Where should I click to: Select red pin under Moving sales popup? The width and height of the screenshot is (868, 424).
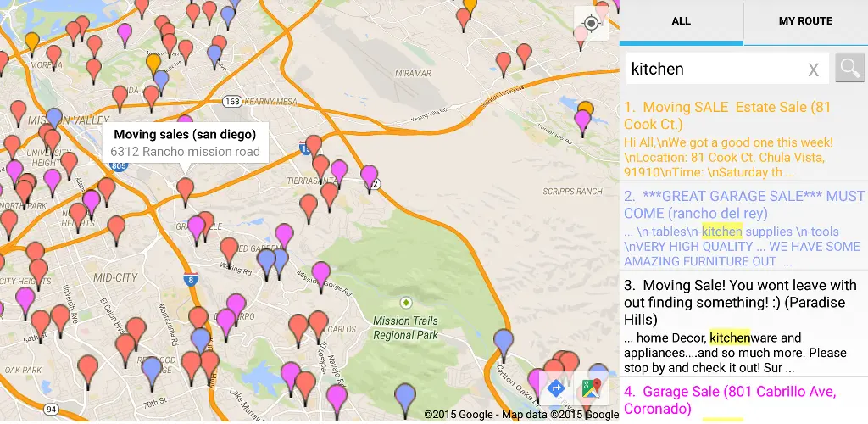point(186,191)
